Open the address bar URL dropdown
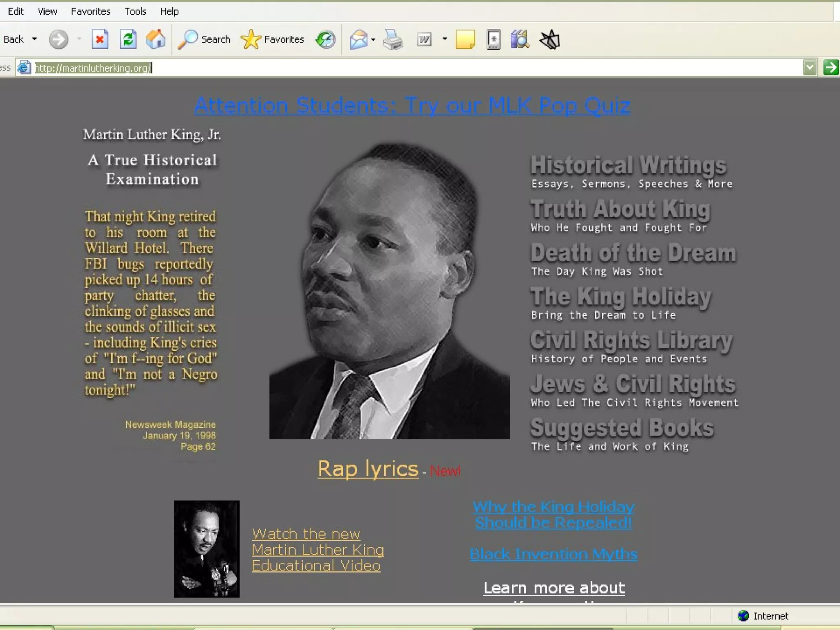The image size is (840, 630). [809, 67]
